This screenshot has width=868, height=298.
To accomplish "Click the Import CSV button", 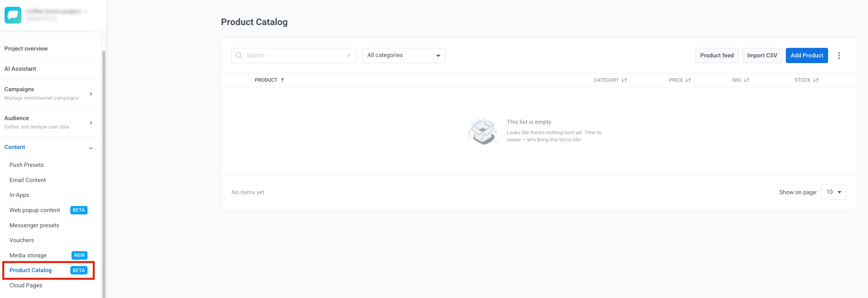I will coord(762,55).
